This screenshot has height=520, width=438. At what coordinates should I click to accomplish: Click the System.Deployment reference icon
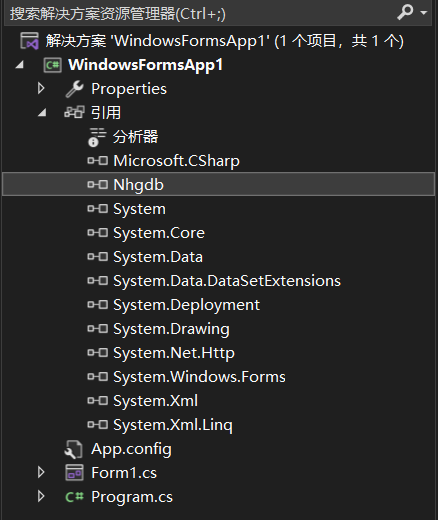98,305
